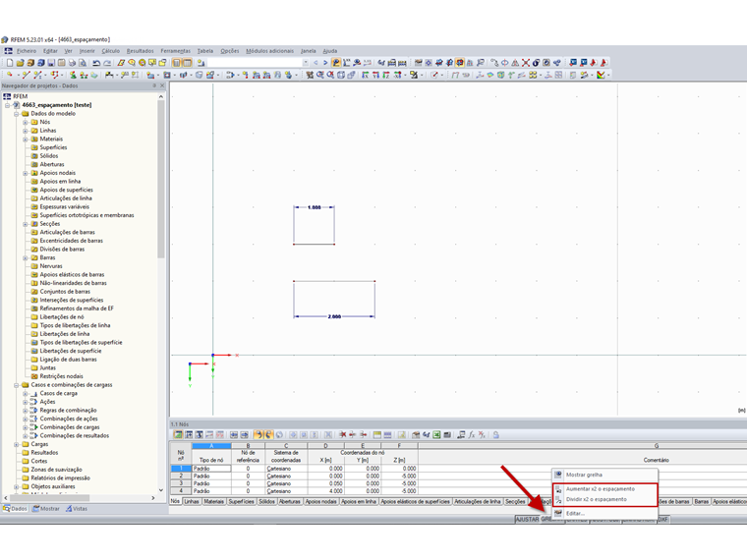Click the Tipo de nó cell in row 1
Viewport: 747px width, 560px height.
point(211,469)
